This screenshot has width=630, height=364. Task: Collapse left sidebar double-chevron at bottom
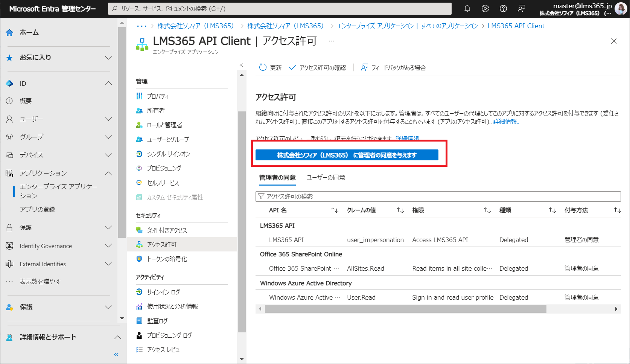116,355
